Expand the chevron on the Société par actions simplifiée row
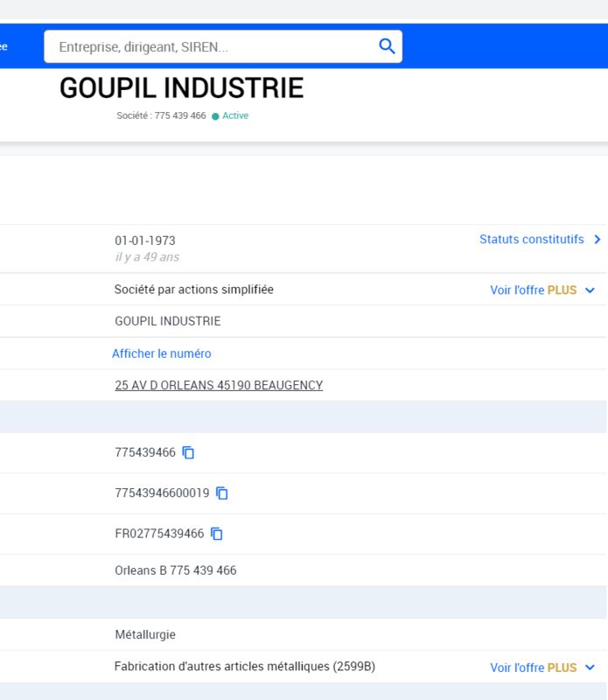 [x=591, y=290]
